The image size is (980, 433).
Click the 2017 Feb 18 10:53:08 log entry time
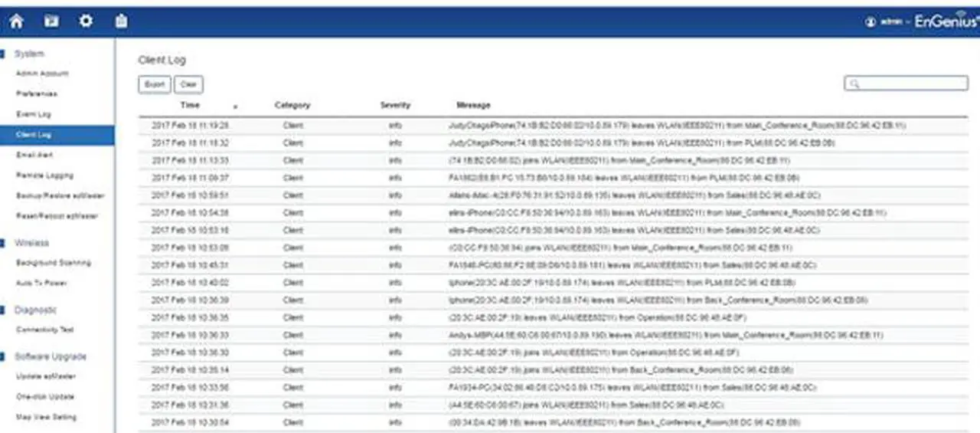click(x=190, y=248)
